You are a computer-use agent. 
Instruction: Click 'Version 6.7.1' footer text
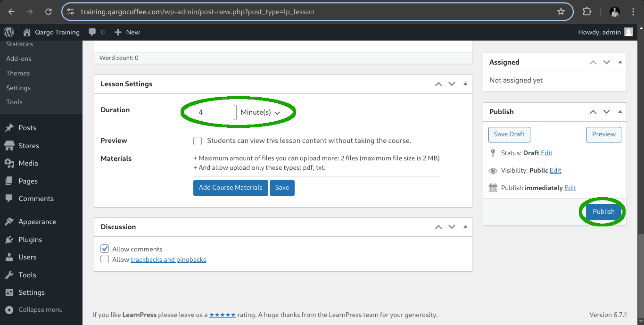pos(608,315)
